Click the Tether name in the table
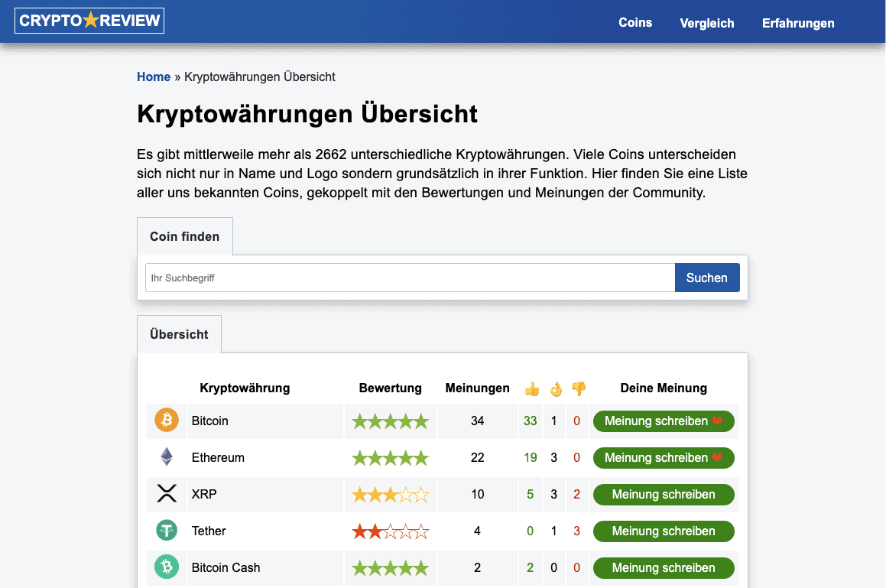 pos(209,531)
